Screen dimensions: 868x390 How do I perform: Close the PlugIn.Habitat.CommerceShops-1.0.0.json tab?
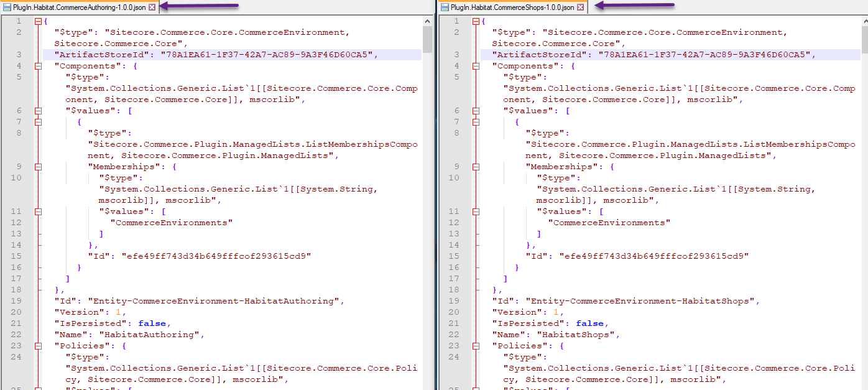[x=580, y=7]
